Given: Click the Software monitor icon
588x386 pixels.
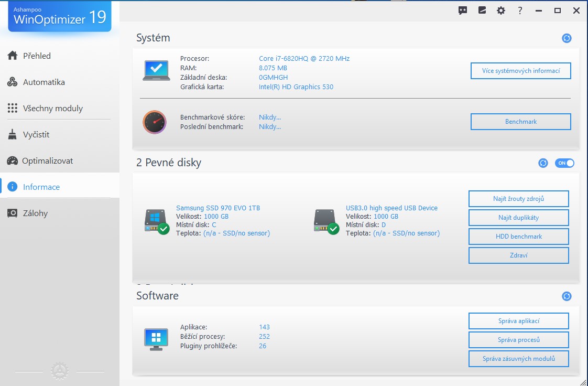Looking at the screenshot, I should [156, 339].
